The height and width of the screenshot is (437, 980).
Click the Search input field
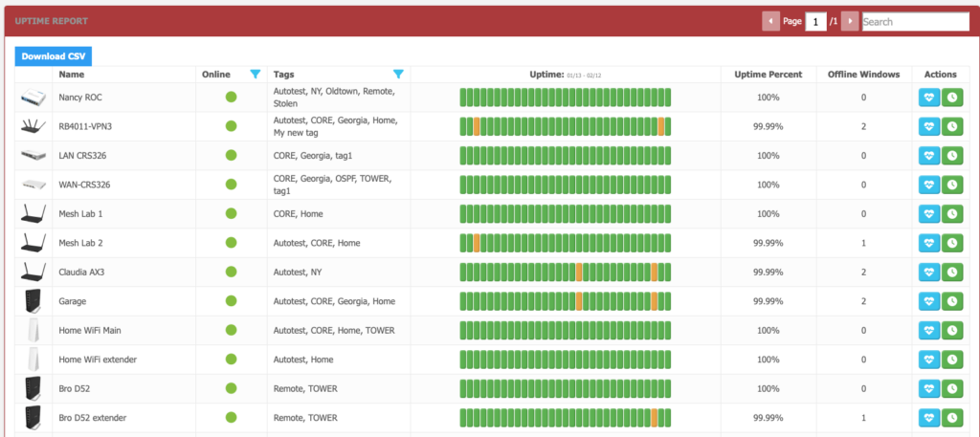(x=915, y=21)
